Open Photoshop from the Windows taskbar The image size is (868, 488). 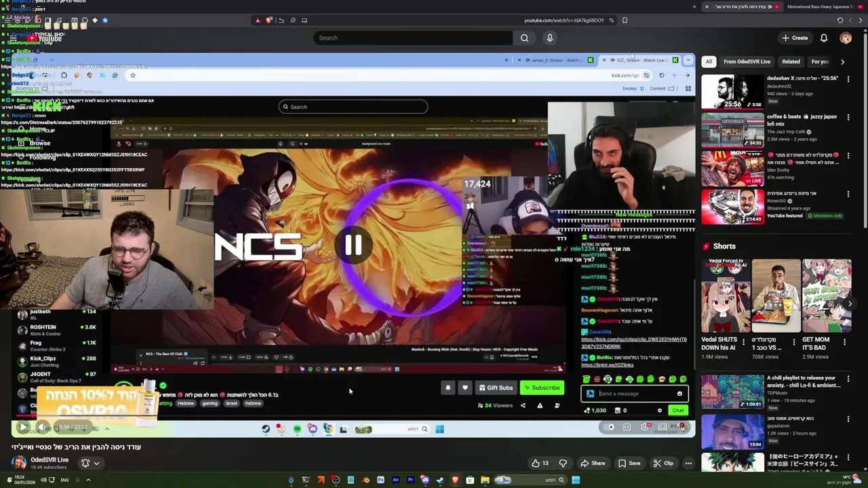[380, 481]
